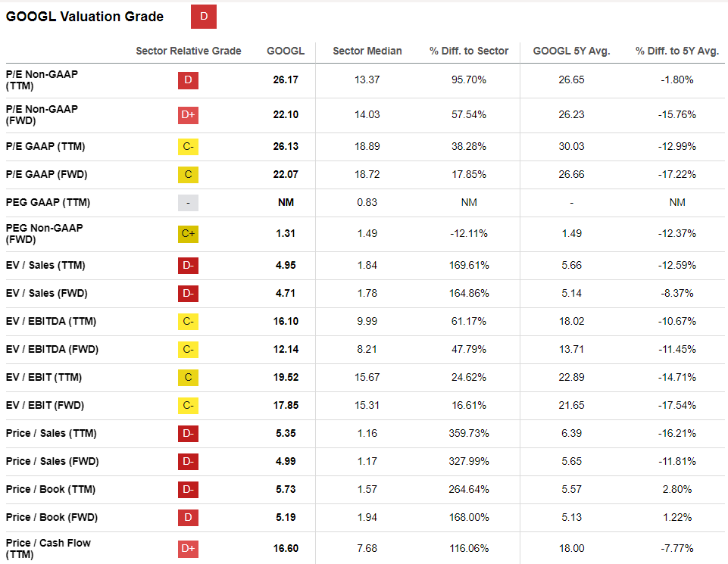Click the GOOGL Valuation Grade heading

[x=85, y=17]
